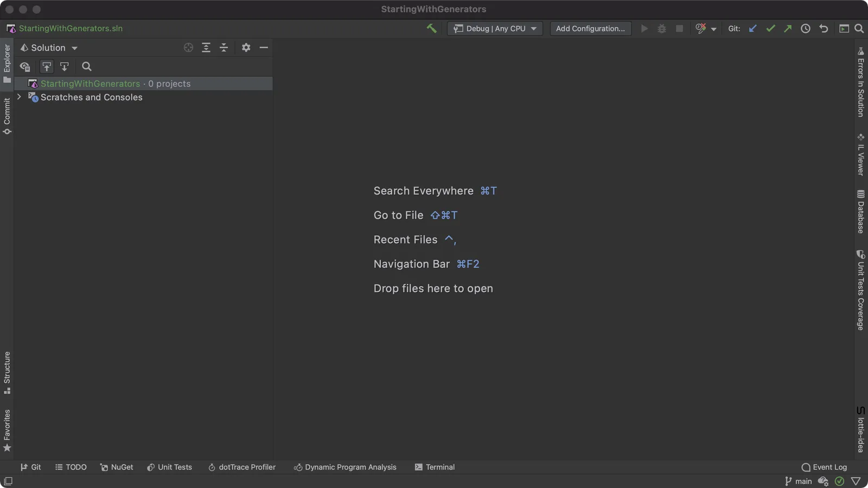Click the Debug bug icon
The height and width of the screenshot is (488, 868).
click(x=661, y=28)
